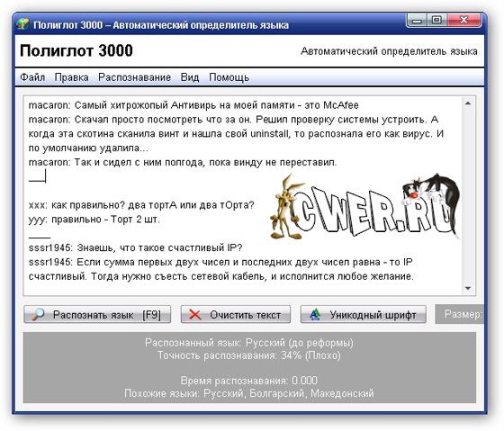The width and height of the screenshot is (504, 431).
Task: Click the scrollbar down arrow in text area
Action: click(x=468, y=288)
